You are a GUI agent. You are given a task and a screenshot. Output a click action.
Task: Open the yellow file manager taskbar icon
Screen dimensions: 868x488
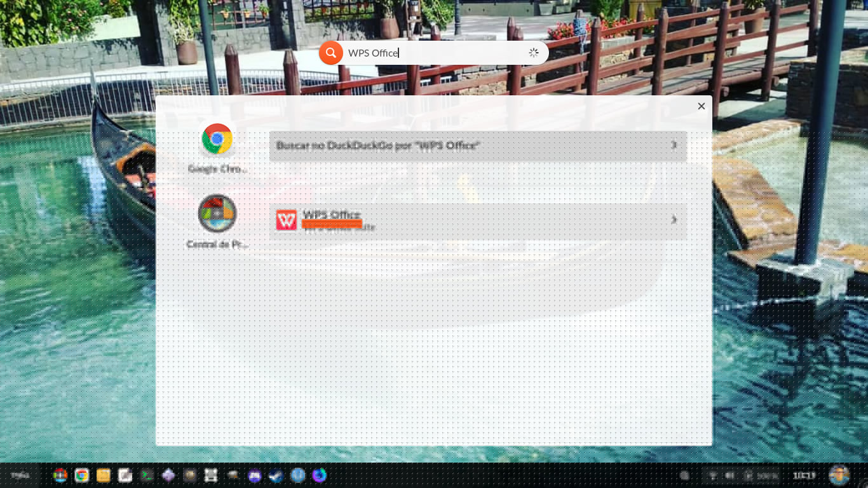click(x=104, y=475)
